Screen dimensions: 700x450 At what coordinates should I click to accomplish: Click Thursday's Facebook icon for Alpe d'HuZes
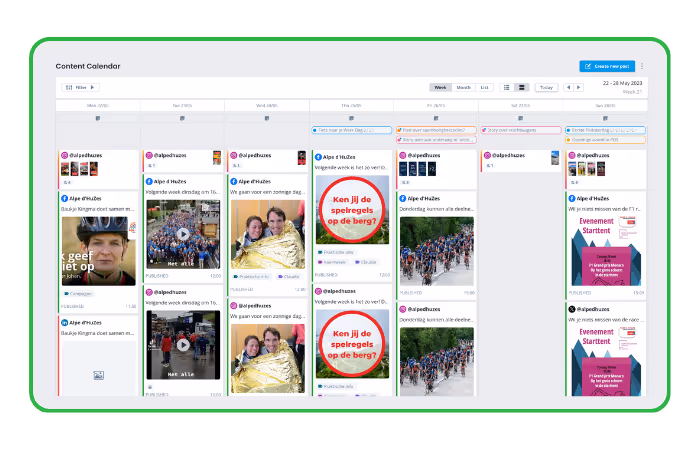click(318, 157)
